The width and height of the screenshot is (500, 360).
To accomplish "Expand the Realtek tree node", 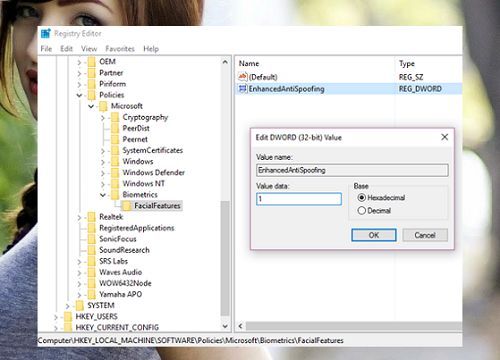I will (79, 218).
